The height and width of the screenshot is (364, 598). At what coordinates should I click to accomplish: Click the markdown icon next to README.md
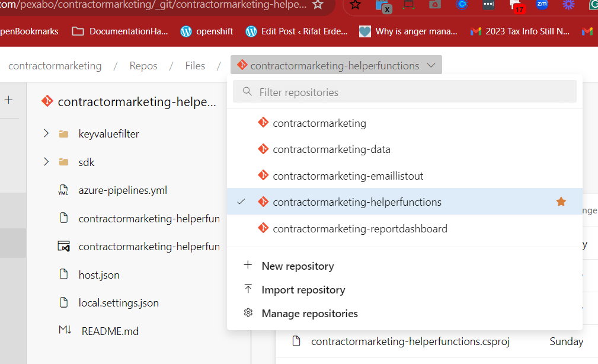(65, 330)
